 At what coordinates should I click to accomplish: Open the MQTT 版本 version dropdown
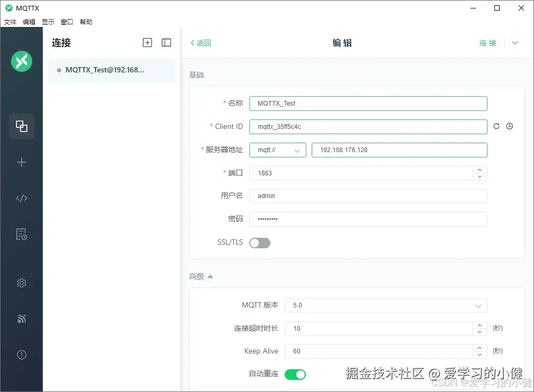coord(386,305)
